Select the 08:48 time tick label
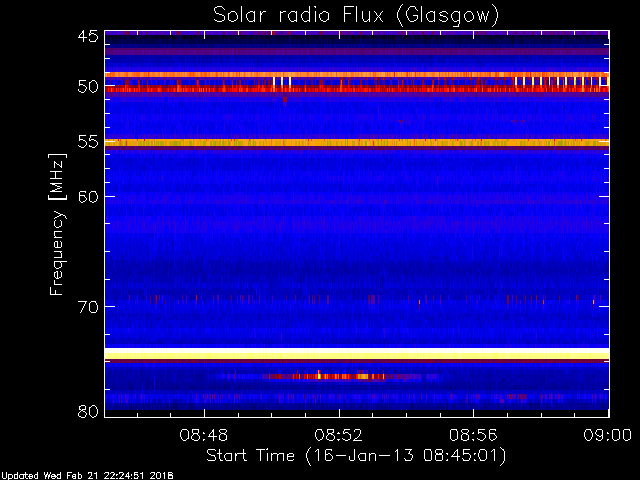 (204, 435)
